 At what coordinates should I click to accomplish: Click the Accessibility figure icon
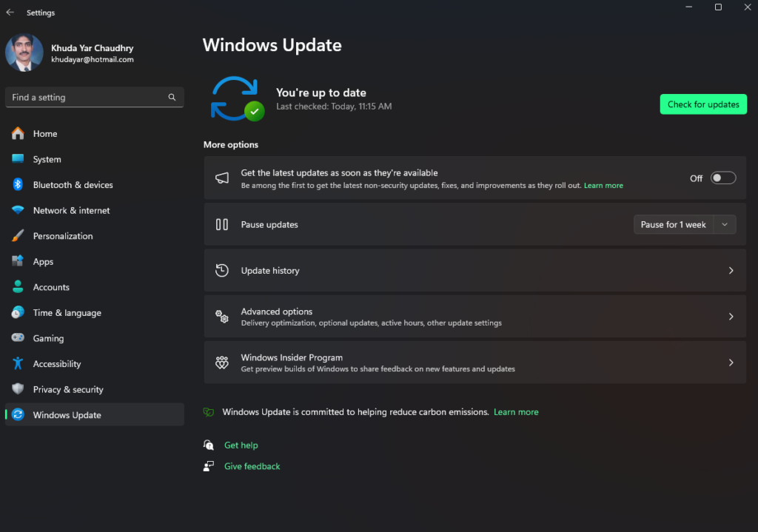(x=18, y=364)
